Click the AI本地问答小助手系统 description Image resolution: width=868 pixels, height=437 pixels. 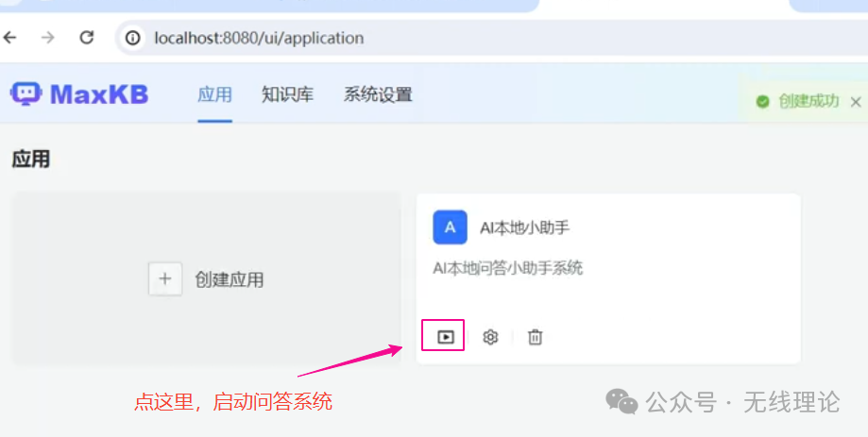click(x=507, y=268)
